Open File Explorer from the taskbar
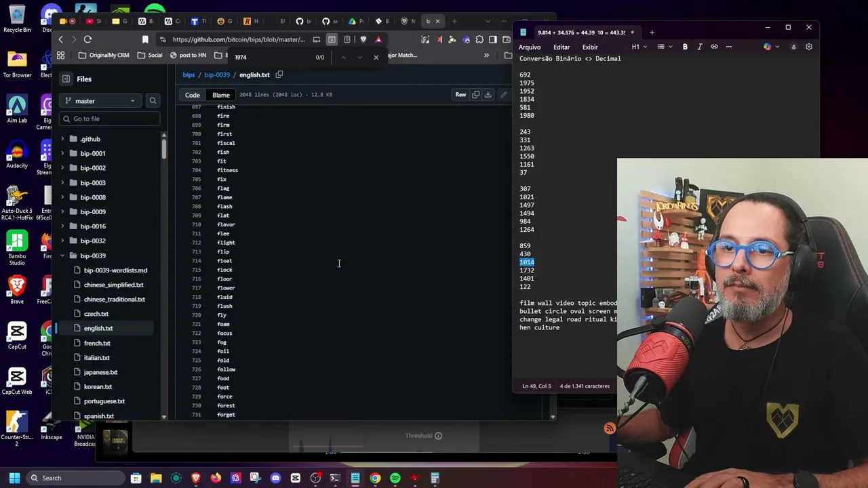Screen dimensions: 868x488 pyautogui.click(x=156, y=478)
